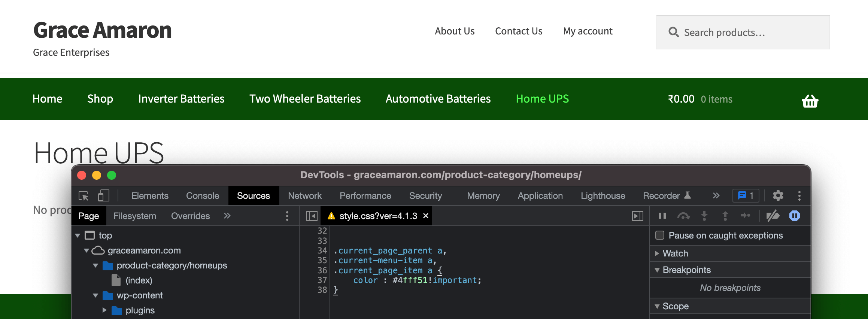
Task: Enable Pause on caught exceptions checkbox
Action: [660, 236]
